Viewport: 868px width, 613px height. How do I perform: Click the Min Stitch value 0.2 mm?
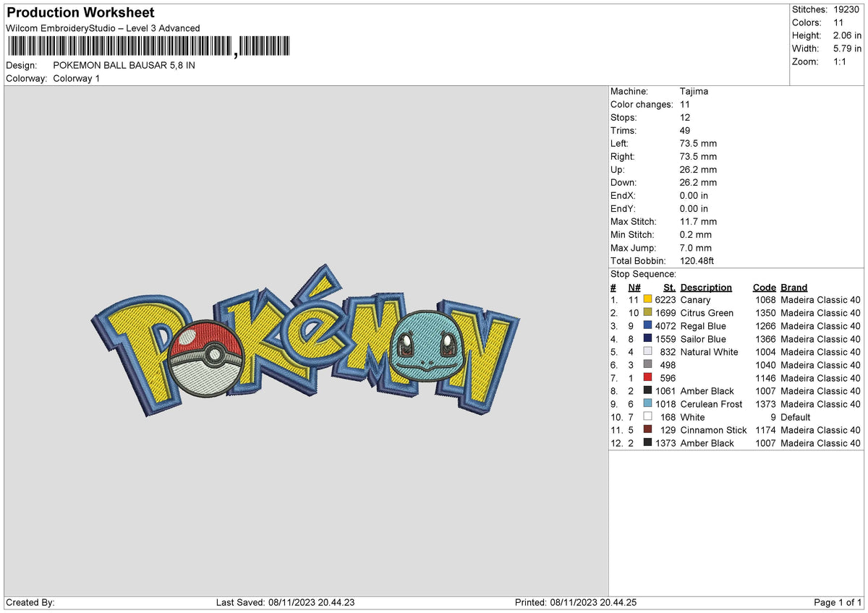pyautogui.click(x=696, y=234)
